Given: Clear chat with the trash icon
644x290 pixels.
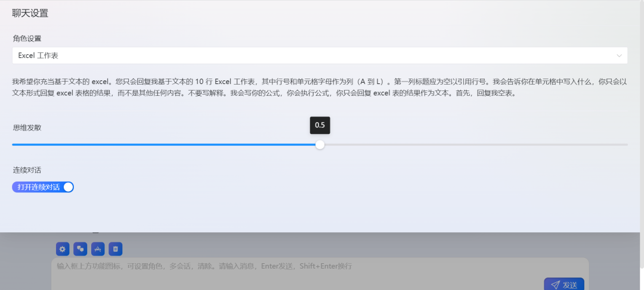Looking at the screenshot, I should [116, 248].
